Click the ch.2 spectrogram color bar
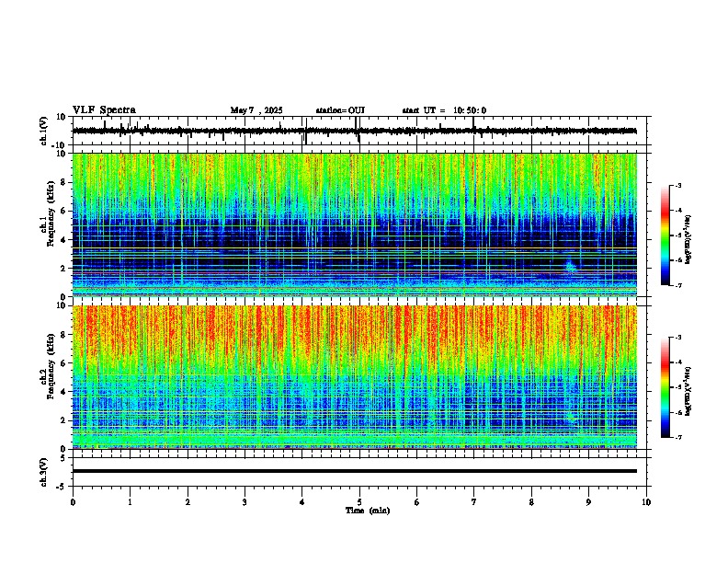The width and height of the screenshot is (728, 563). pyautogui.click(x=665, y=387)
